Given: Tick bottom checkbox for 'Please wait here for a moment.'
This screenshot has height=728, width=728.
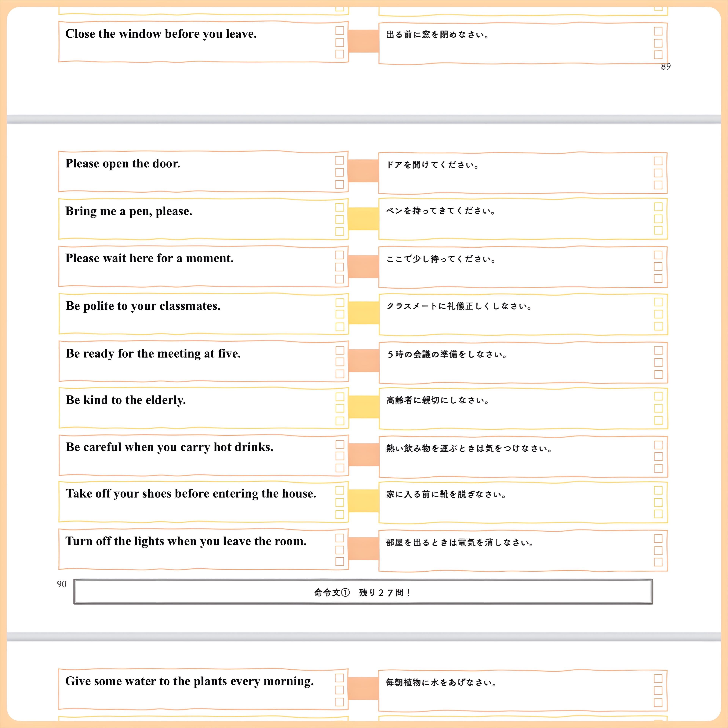Looking at the screenshot, I should 340,279.
